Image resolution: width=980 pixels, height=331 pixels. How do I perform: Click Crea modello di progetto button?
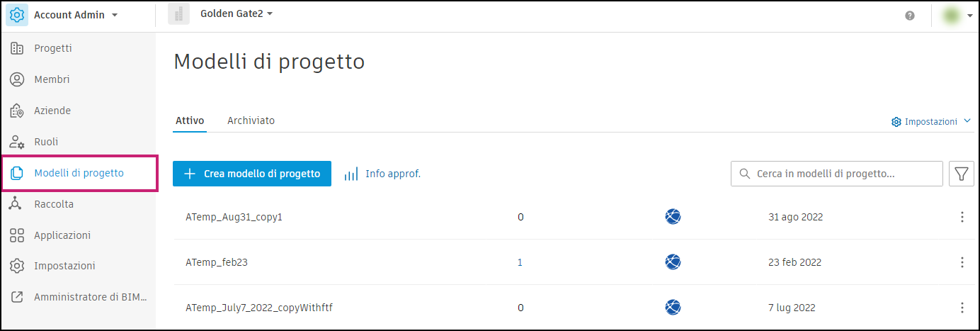pyautogui.click(x=252, y=174)
